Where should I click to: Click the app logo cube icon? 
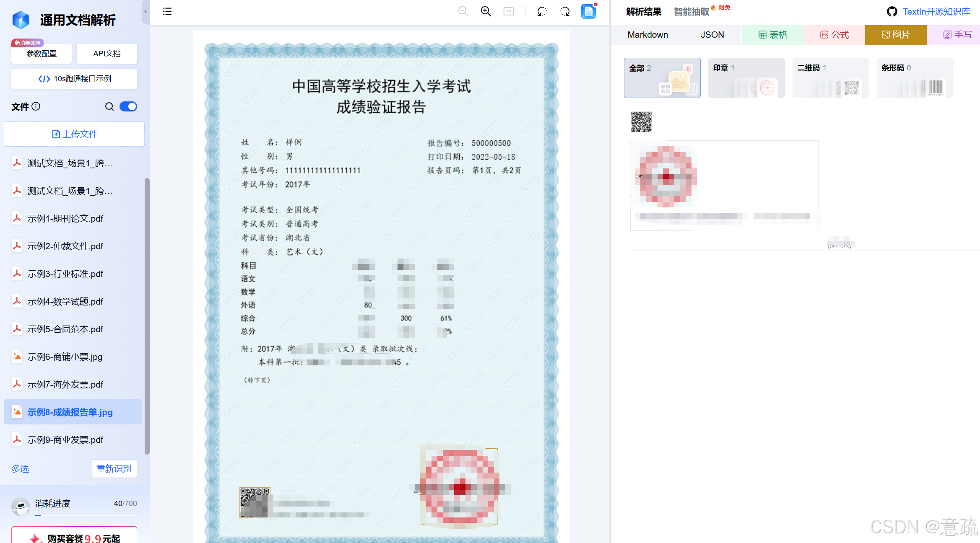click(x=21, y=20)
